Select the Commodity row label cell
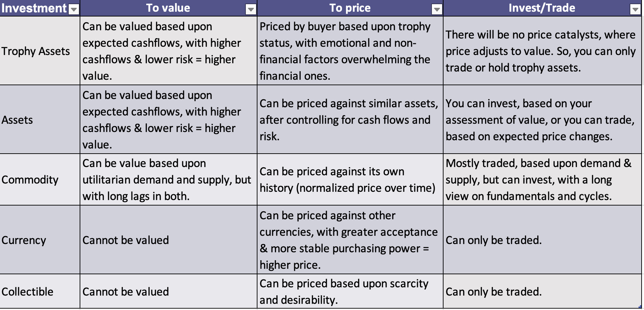644x310 pixels. click(40, 179)
